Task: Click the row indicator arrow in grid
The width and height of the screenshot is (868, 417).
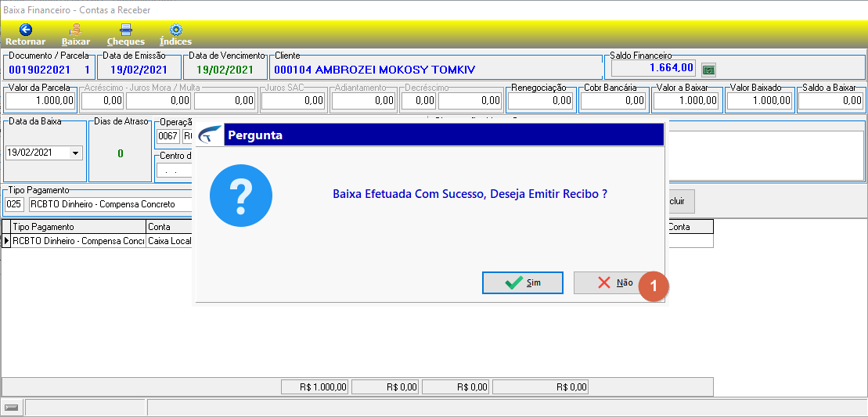Action: (6, 241)
